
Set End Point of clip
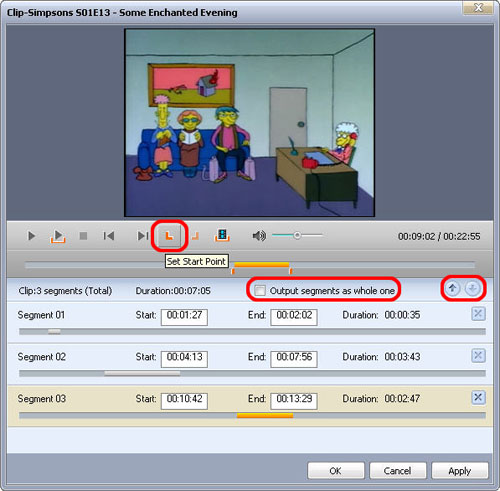click(x=195, y=236)
